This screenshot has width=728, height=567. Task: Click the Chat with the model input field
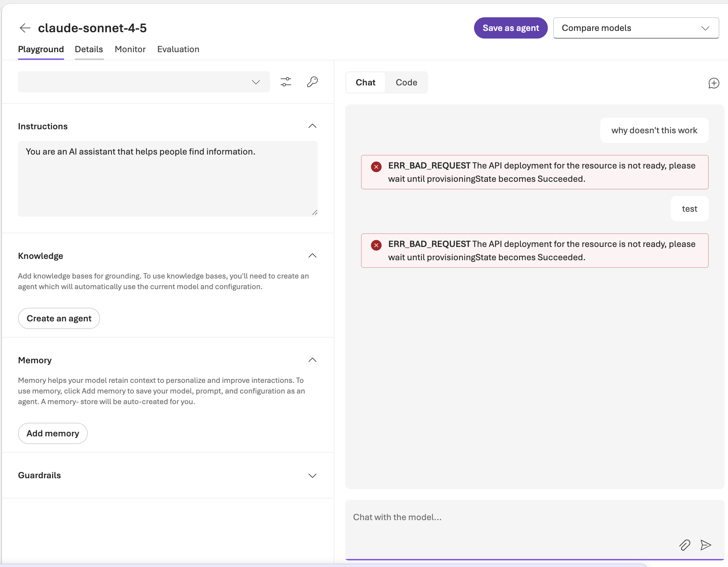pyautogui.click(x=500, y=517)
